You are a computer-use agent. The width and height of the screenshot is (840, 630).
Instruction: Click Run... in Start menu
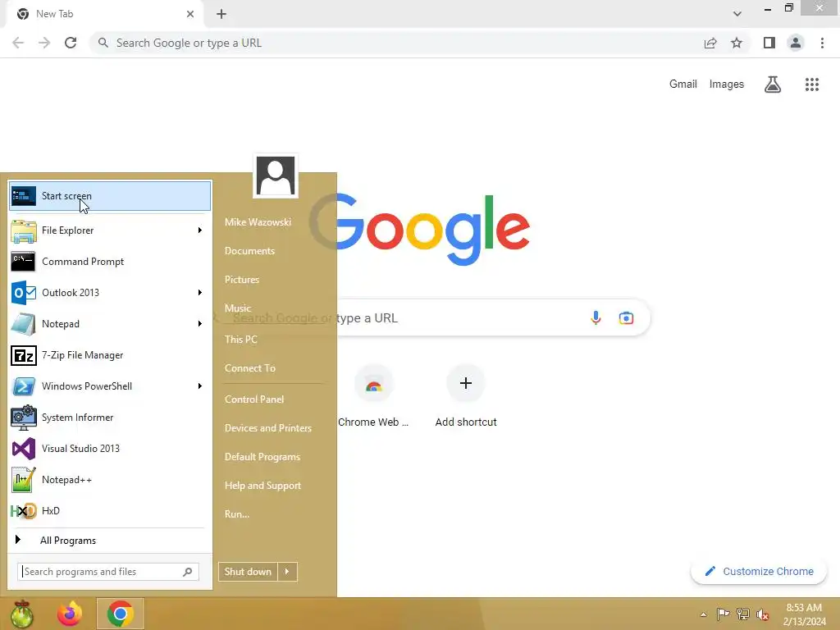[237, 514]
